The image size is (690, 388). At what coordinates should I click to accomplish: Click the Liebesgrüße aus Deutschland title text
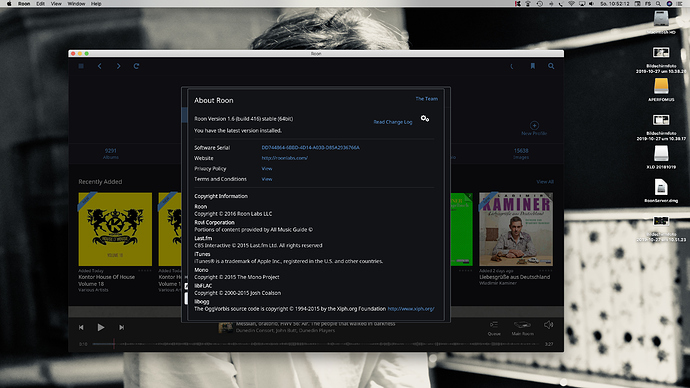pos(514,277)
